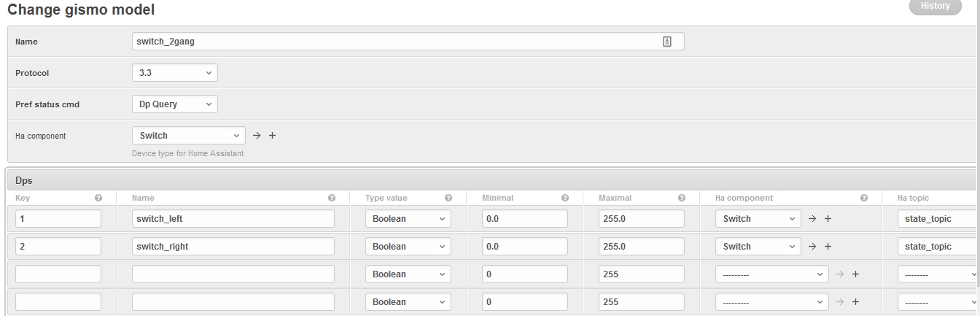This screenshot has height=316, width=980.
Task: Click the 'Ha topic' column header
Action: pos(913,198)
